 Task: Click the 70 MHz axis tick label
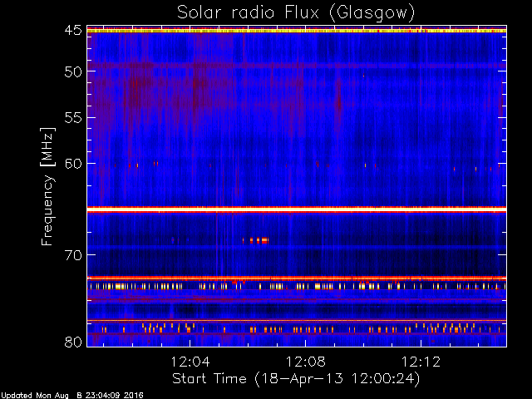point(73,255)
